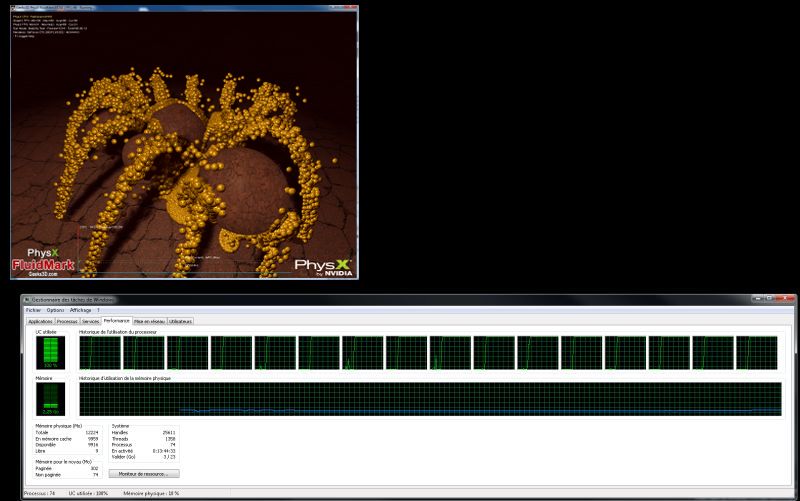Click the physical memory history graph
The height and width of the screenshot is (501, 800).
tap(430, 399)
